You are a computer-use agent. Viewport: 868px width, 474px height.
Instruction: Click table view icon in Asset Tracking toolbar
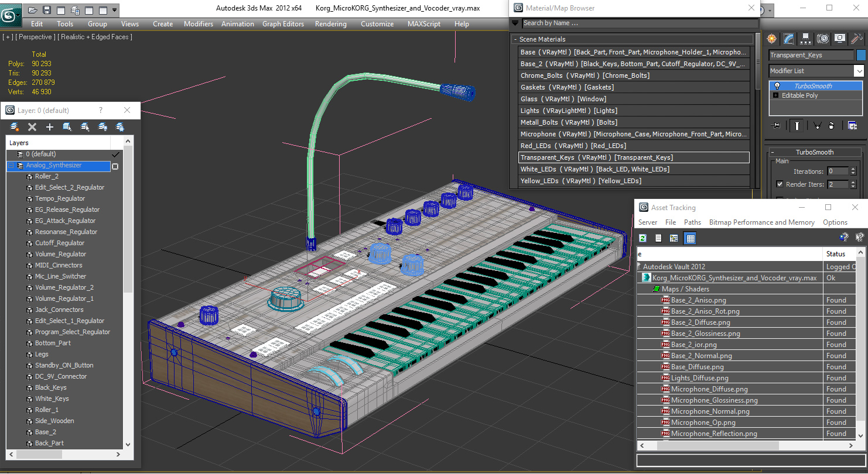[691, 238]
